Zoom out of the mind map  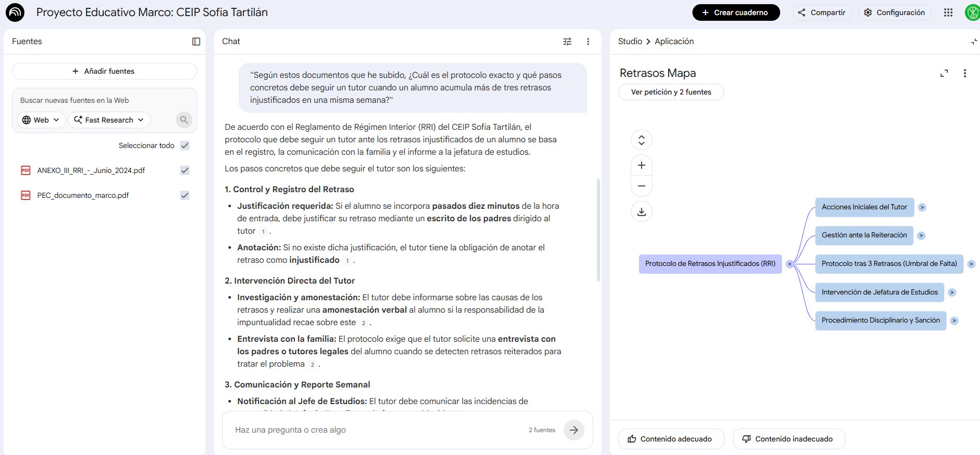[642, 186]
